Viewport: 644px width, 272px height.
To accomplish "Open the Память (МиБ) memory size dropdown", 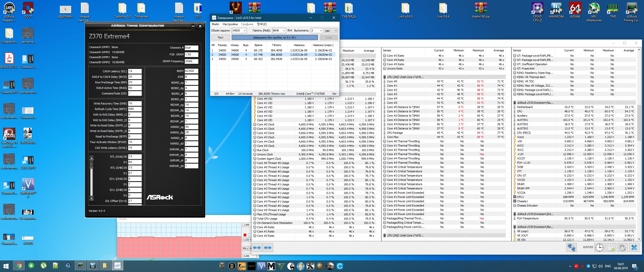I will click(x=284, y=30).
